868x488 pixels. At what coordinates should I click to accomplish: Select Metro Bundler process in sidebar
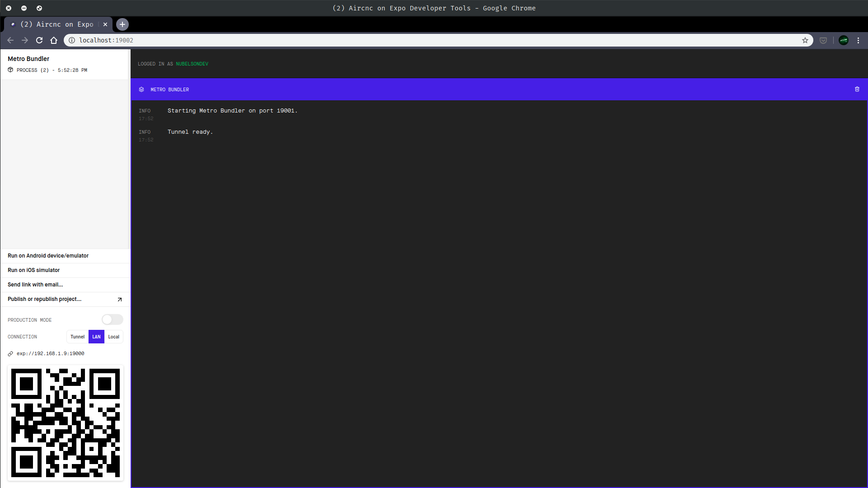[x=65, y=64]
